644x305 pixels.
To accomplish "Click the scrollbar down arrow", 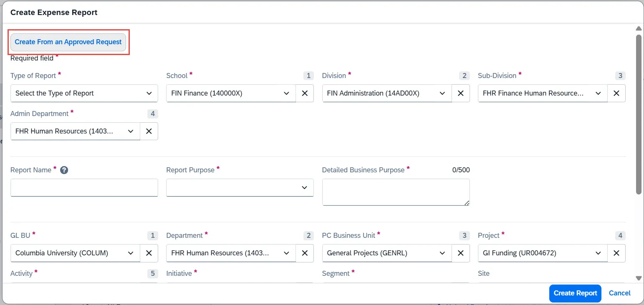I will (x=638, y=278).
